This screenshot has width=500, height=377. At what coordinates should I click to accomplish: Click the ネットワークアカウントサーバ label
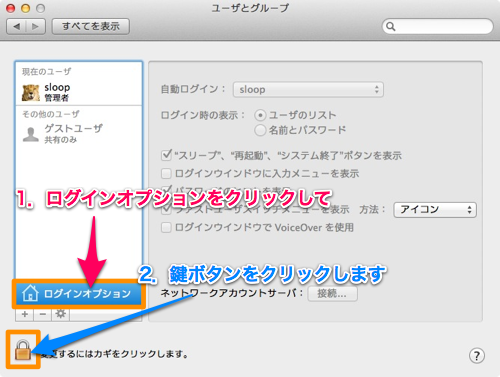click(232, 293)
